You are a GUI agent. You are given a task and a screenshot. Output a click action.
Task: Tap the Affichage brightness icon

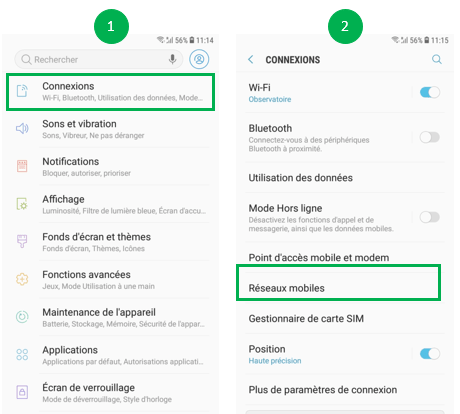(22, 204)
